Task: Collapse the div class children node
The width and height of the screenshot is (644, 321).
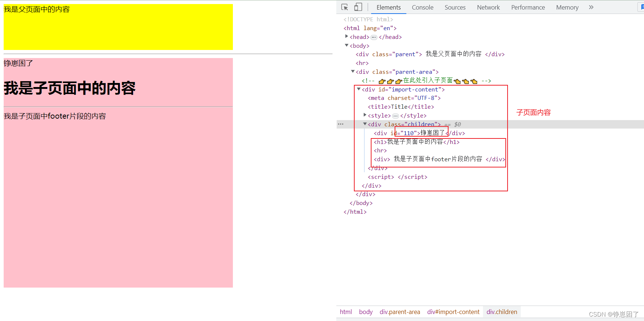Action: (x=365, y=124)
